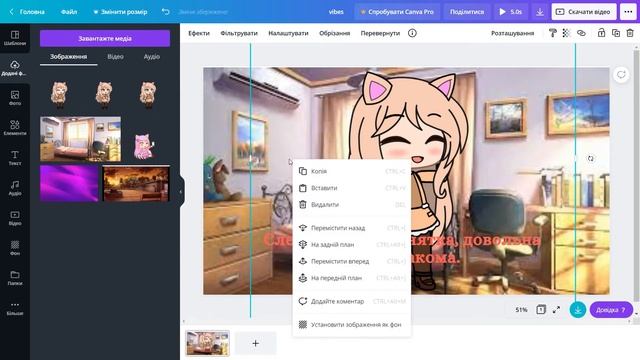Open the Розташування position option
Image resolution: width=640 pixels, height=360 pixels.
click(512, 33)
